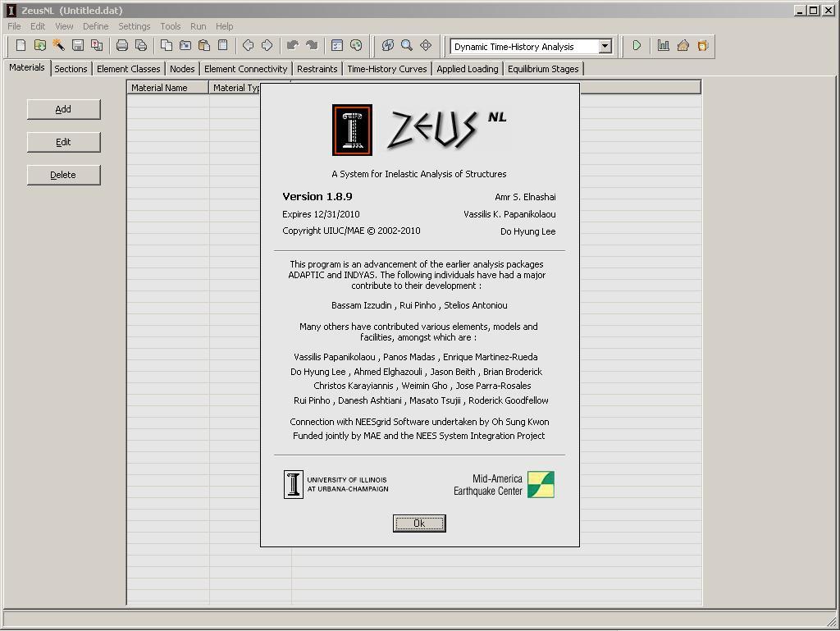Switch to the Nodes tab
This screenshot has width=840, height=631.
(182, 69)
